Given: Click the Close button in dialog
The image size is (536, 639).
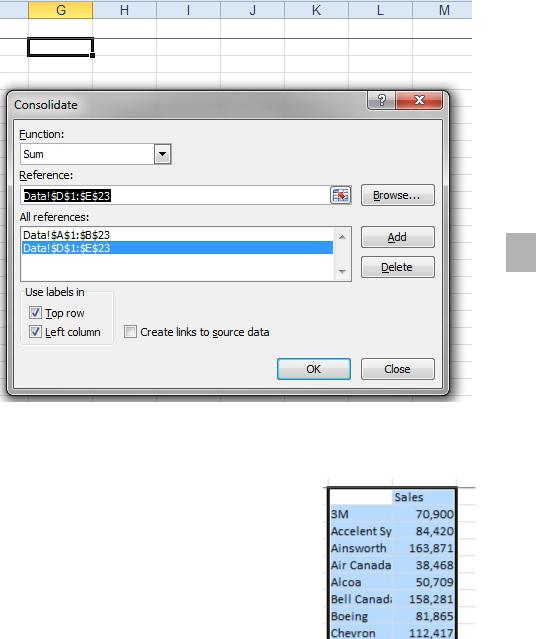Looking at the screenshot, I should pyautogui.click(x=397, y=369).
